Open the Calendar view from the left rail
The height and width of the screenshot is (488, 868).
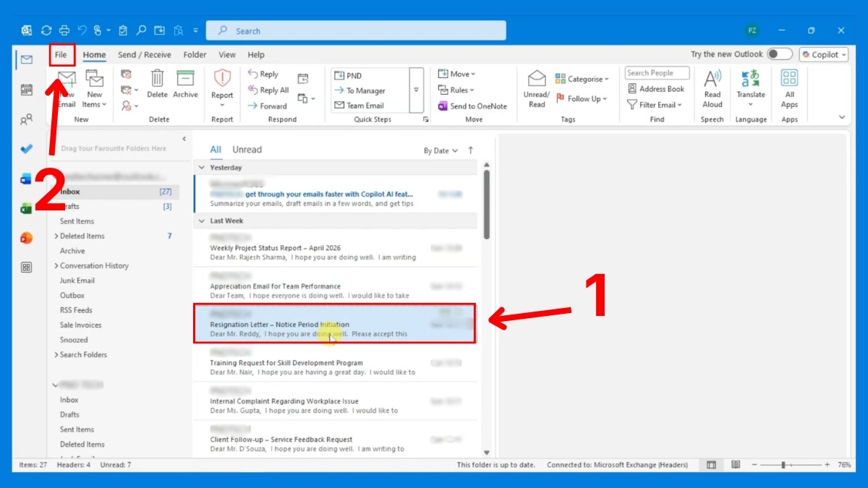[27, 90]
